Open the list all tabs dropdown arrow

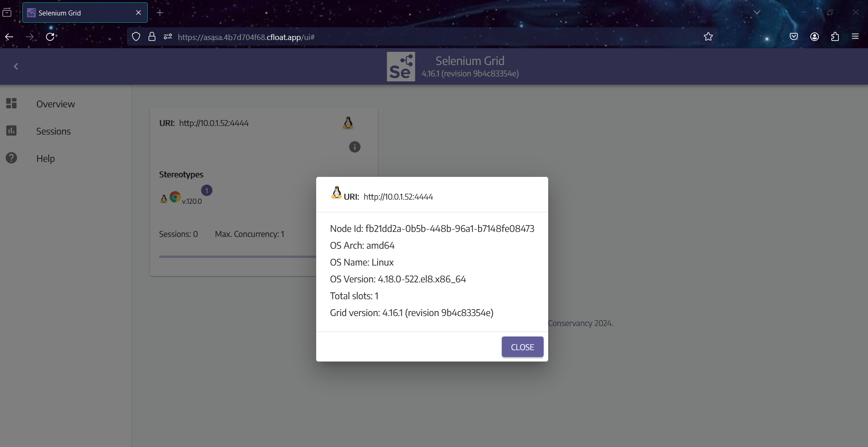coord(757,12)
